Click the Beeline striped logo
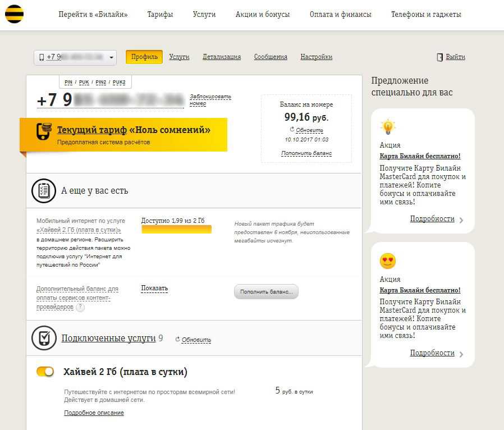 tap(15, 15)
